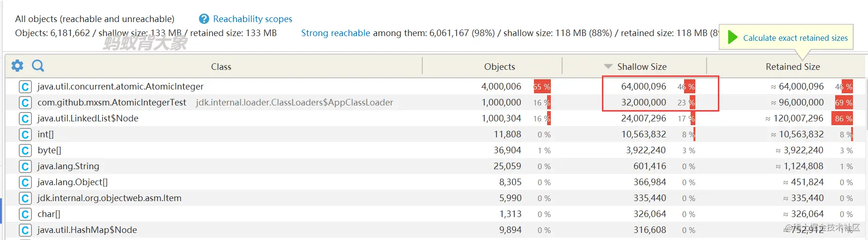
Task: Click the 24,007,296 shallow size value
Action: 644,119
